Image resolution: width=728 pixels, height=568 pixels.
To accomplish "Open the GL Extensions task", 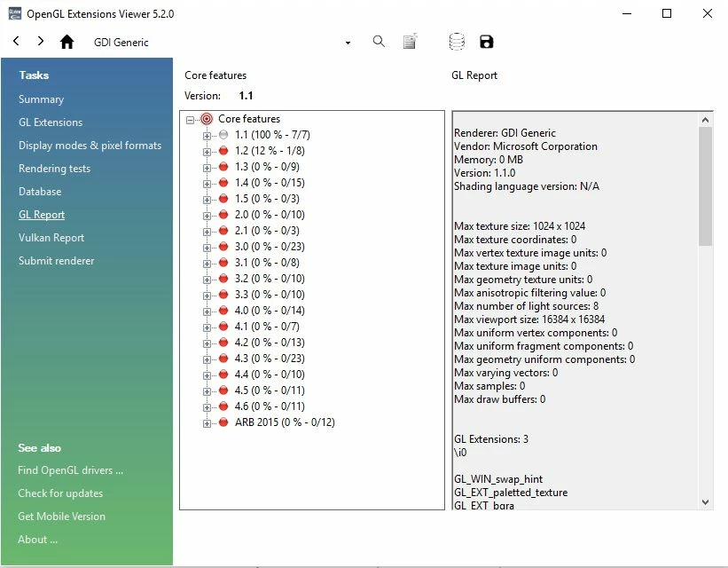I will [x=51, y=122].
